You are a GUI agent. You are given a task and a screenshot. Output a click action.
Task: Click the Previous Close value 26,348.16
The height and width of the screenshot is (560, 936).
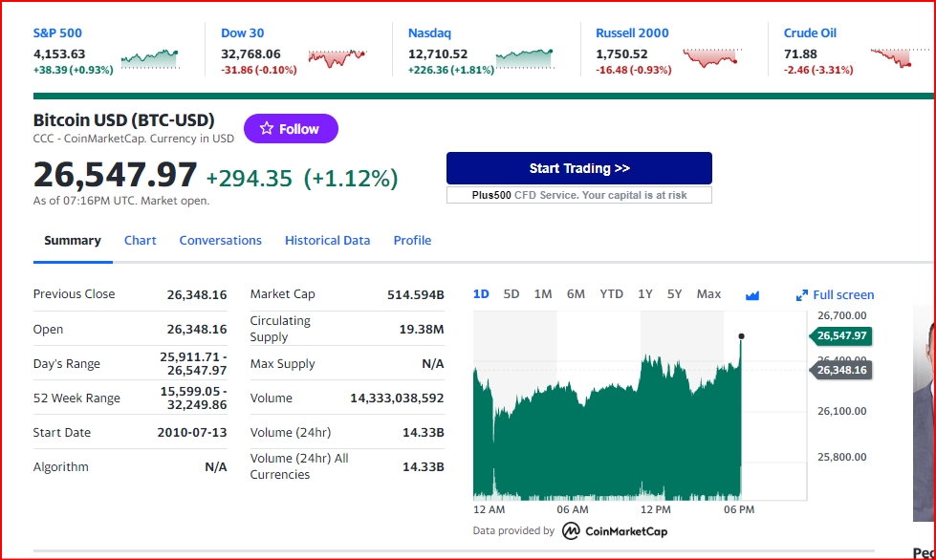(x=197, y=294)
